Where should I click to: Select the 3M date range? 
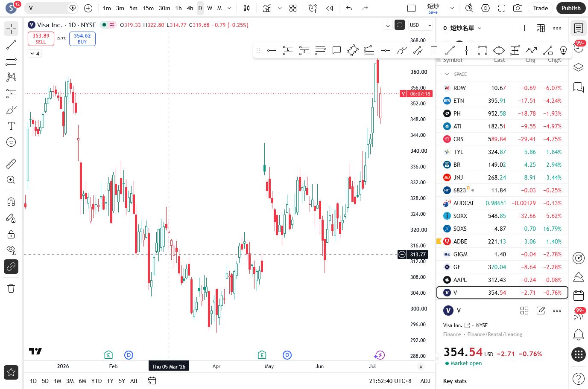pos(70,381)
